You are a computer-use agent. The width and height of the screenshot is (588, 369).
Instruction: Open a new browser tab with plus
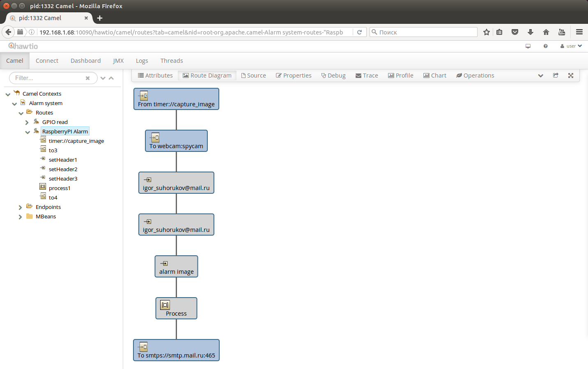point(100,18)
